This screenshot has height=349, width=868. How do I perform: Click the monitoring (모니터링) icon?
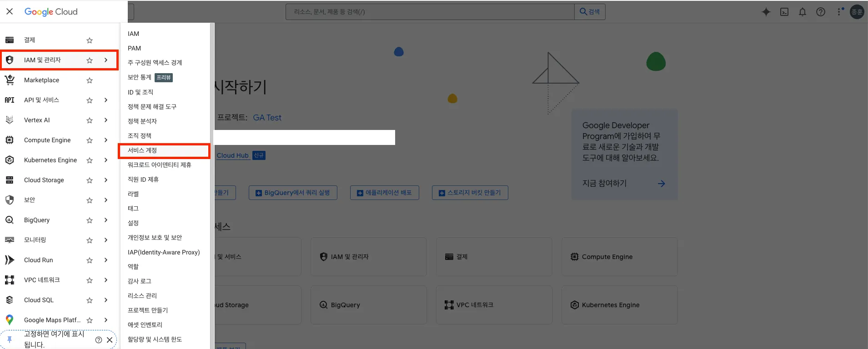tap(10, 240)
